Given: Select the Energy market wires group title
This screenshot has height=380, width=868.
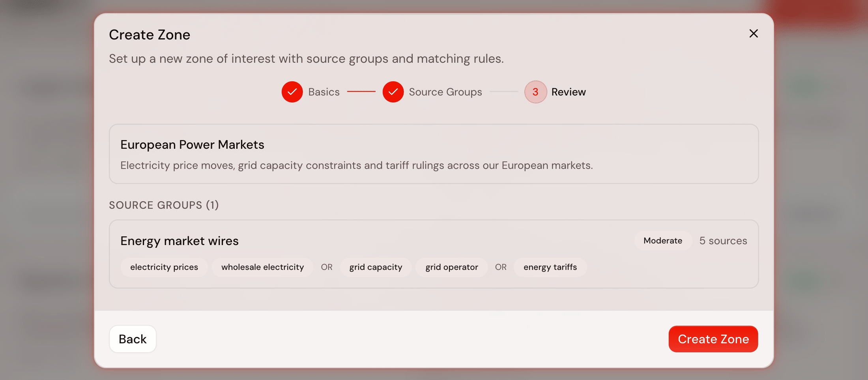Looking at the screenshot, I should click(180, 241).
